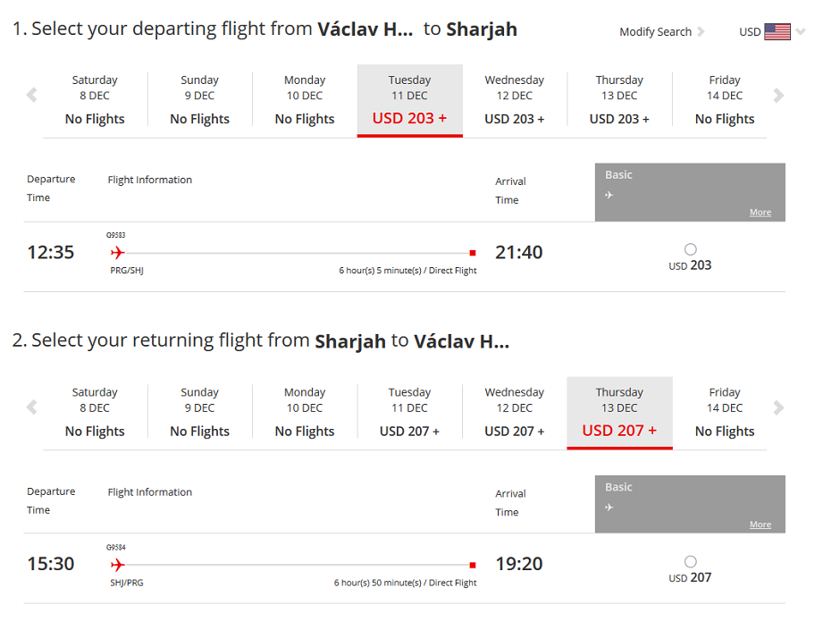Show later returning dates with right arrow
The width and height of the screenshot is (840, 621).
(x=778, y=407)
